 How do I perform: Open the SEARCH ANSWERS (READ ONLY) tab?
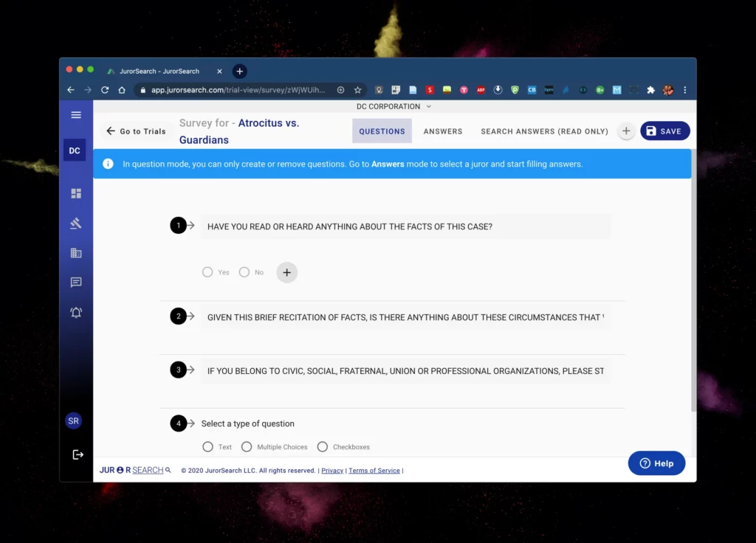(544, 131)
